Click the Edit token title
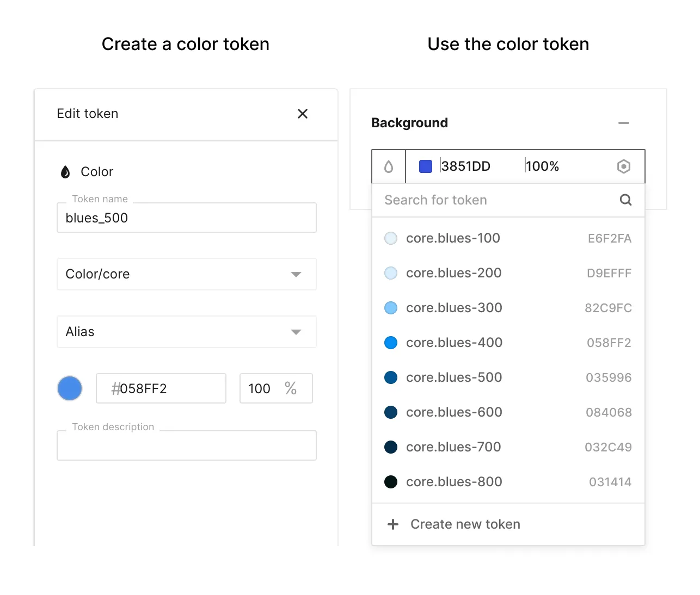Viewport: 700px width, 595px height. (88, 114)
